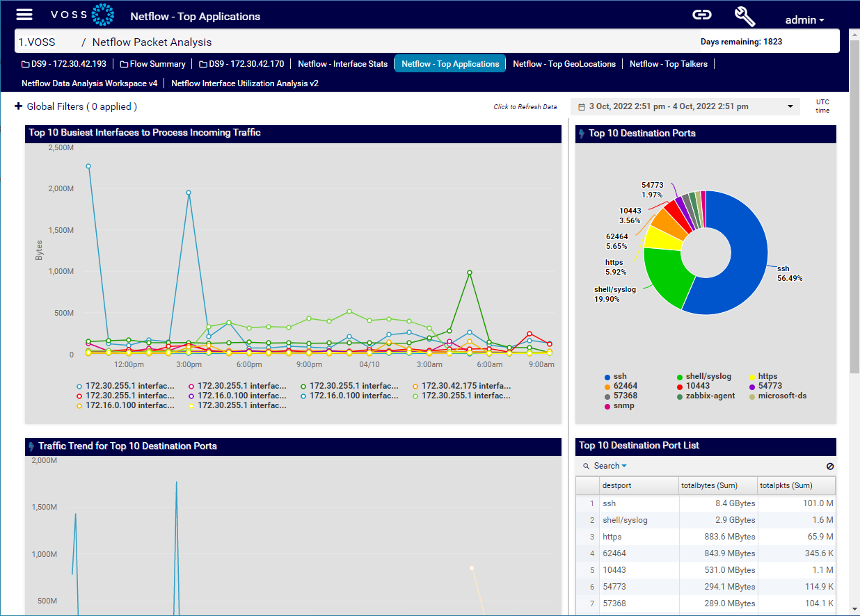Switch to the Netflow - Top GeoLocations tab
860x616 pixels.
(564, 63)
